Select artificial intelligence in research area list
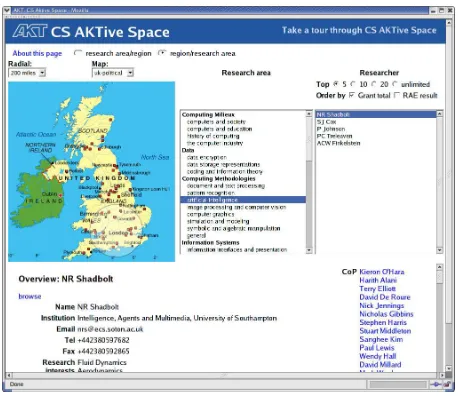Viewport: 458px width, 396px height. (243, 200)
